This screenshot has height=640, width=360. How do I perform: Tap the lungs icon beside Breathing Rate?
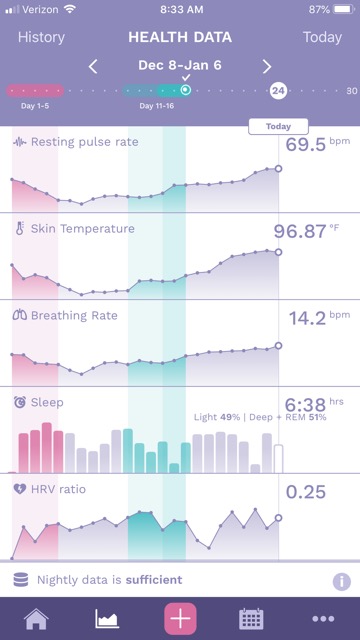click(20, 315)
